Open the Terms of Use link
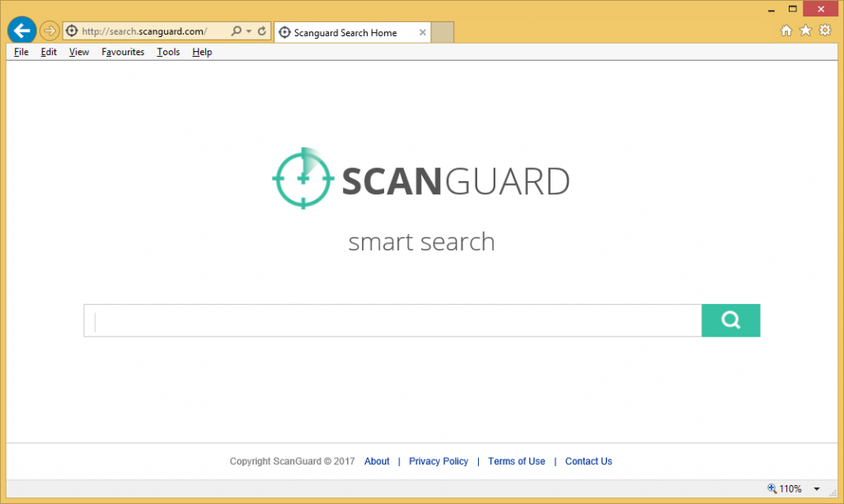The height and width of the screenshot is (504, 844). (x=516, y=461)
